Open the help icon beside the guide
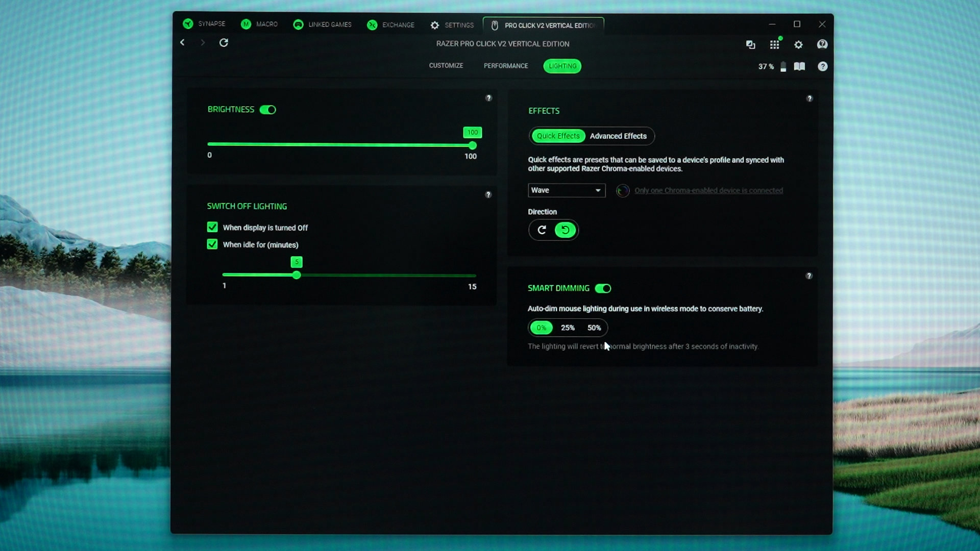Image resolution: width=980 pixels, height=551 pixels. 822,66
